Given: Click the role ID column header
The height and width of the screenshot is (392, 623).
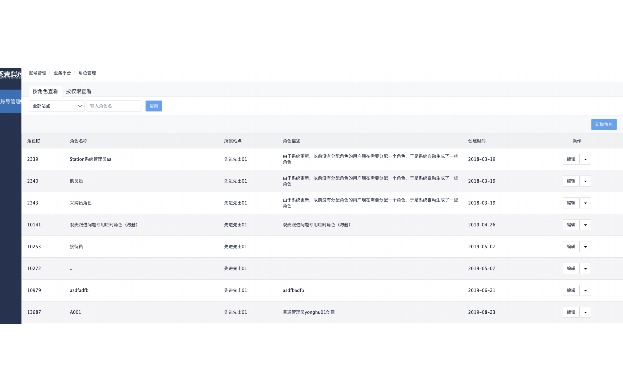Looking at the screenshot, I should point(33,141).
